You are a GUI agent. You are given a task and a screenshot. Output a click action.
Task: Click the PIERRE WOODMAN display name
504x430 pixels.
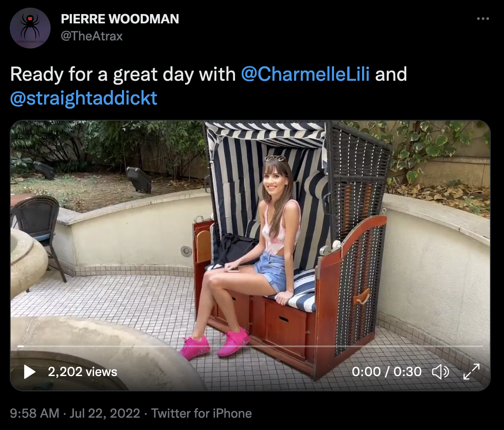(120, 19)
